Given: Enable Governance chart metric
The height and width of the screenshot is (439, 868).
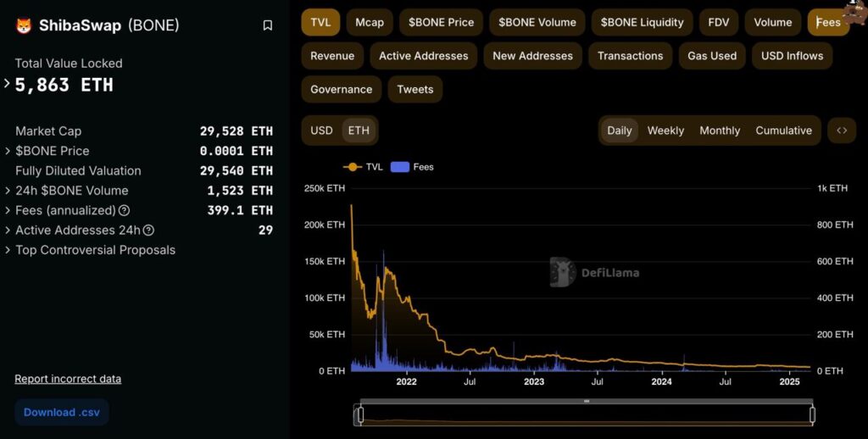Looking at the screenshot, I should point(341,90).
